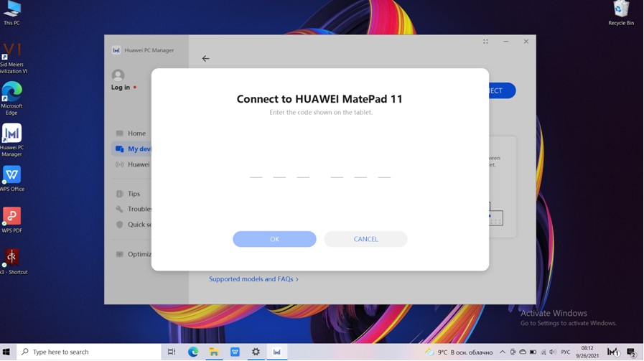Click the first code digit field
This screenshot has height=361, width=644.
pyautogui.click(x=256, y=171)
